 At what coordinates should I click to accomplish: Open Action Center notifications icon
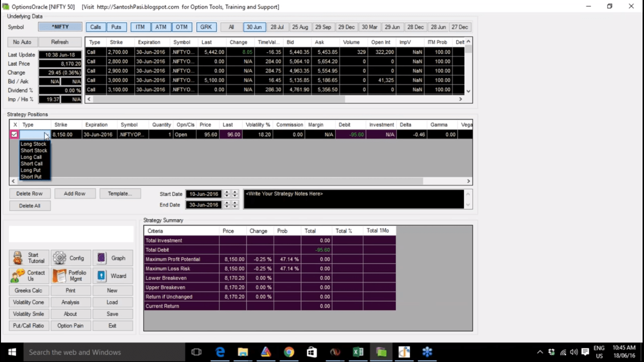click(585, 352)
